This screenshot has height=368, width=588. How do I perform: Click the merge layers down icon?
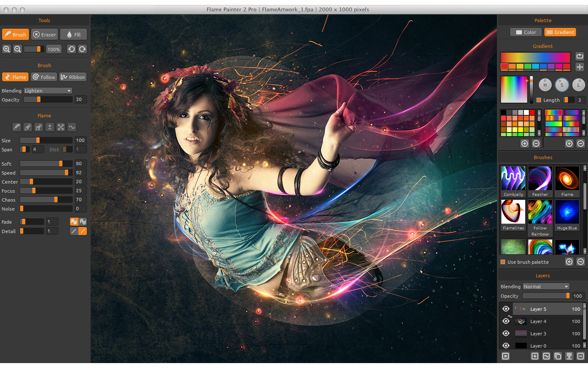tap(569, 356)
